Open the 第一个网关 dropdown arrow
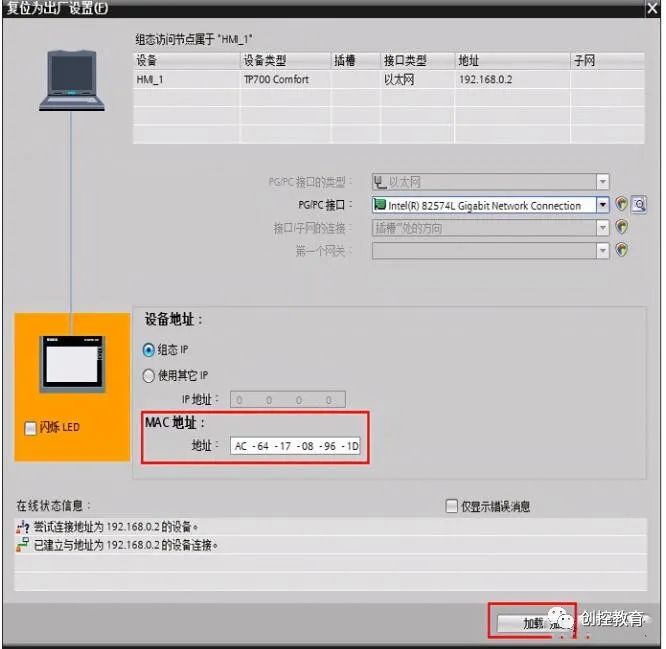The width and height of the screenshot is (666, 649). (x=602, y=251)
